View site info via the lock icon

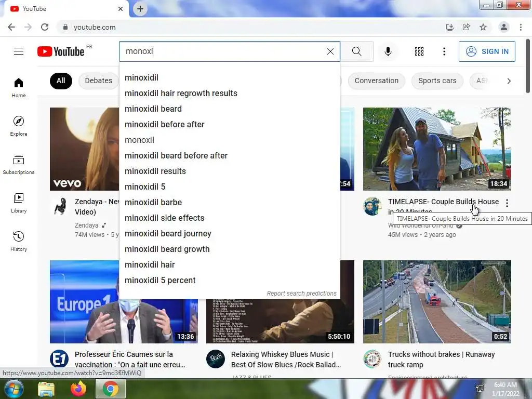[x=65, y=27]
